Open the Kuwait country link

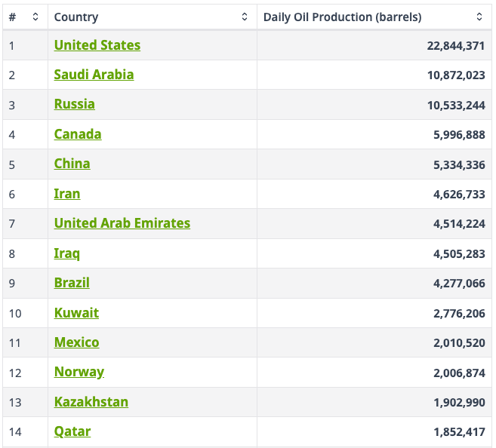pos(76,313)
